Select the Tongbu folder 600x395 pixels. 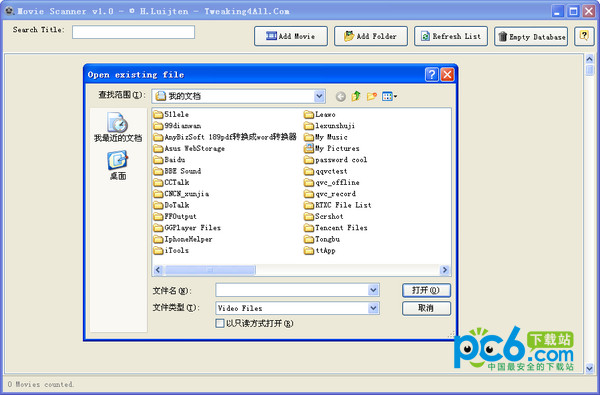(x=322, y=239)
